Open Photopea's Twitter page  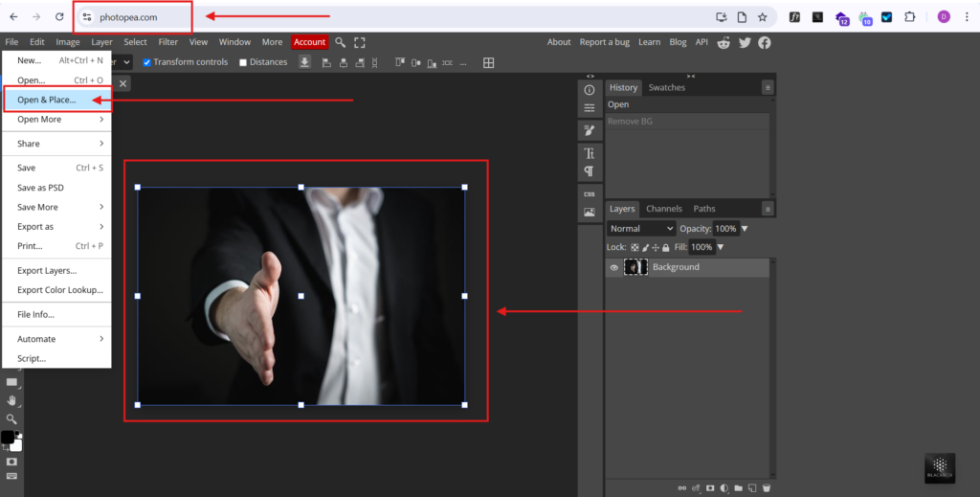(745, 42)
